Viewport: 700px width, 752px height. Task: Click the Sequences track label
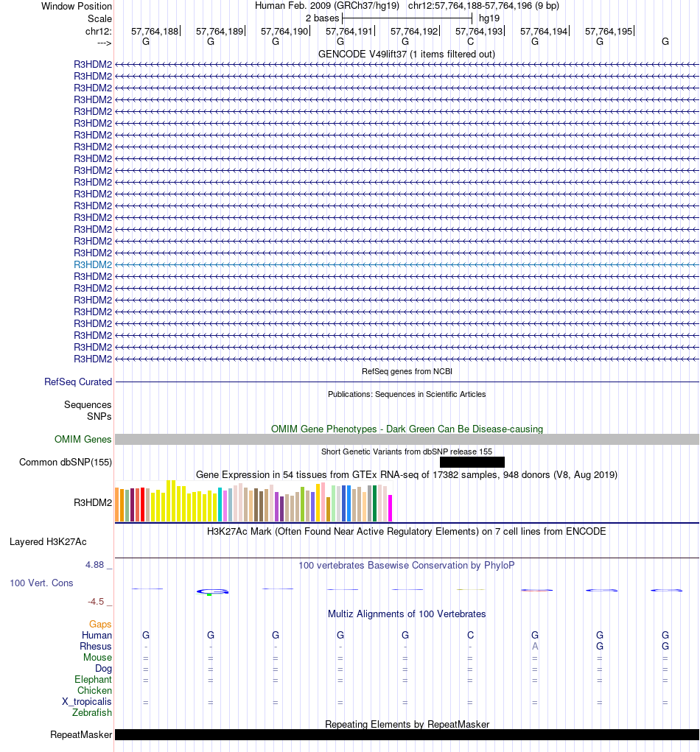pyautogui.click(x=88, y=405)
